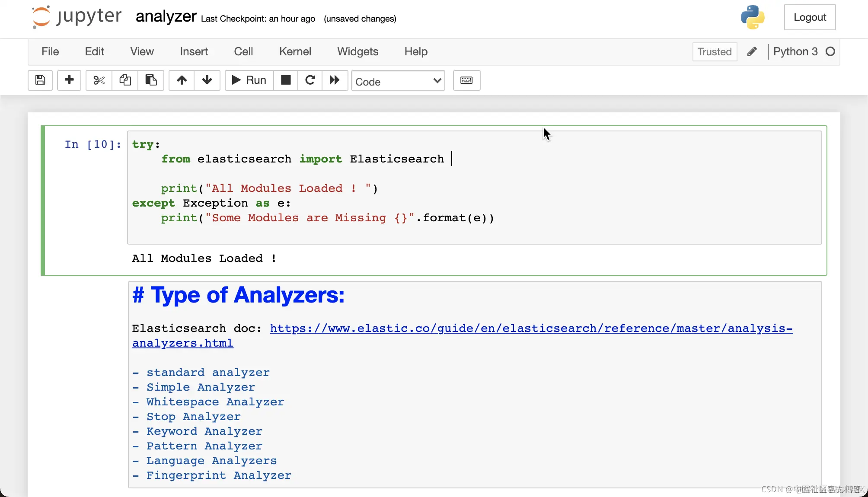This screenshot has height=497, width=868.
Task: Restart kernel and rerun all cells icon
Action: (335, 80)
